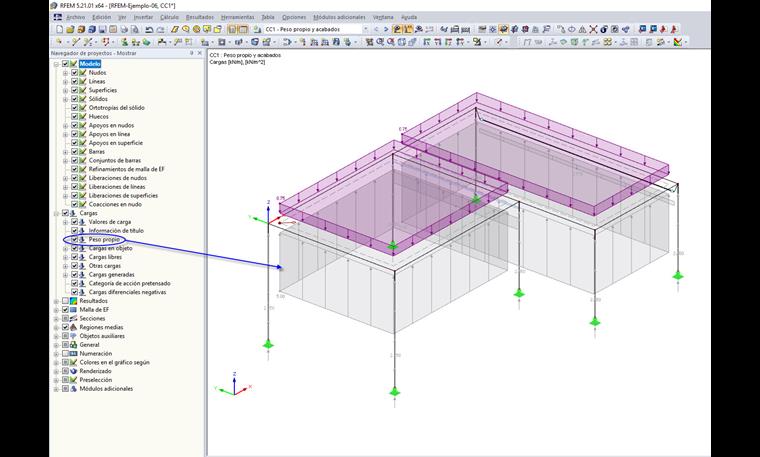Click the Peso propio load icon
Viewport: 760px width, 457px height.
tap(83, 239)
